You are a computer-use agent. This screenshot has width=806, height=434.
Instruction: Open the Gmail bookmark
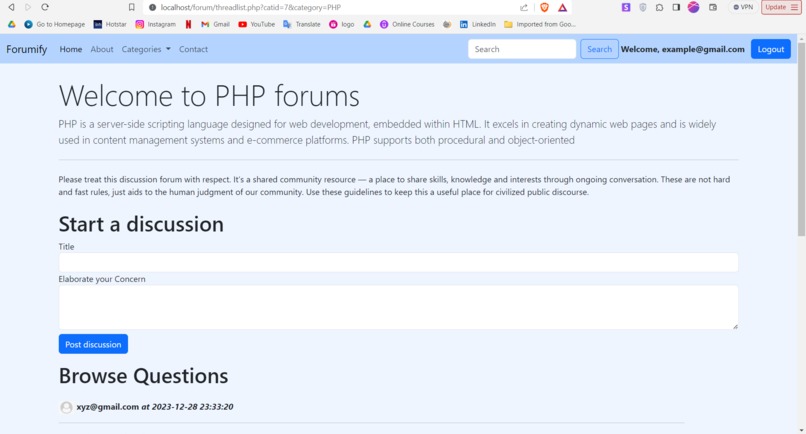pyautogui.click(x=215, y=24)
